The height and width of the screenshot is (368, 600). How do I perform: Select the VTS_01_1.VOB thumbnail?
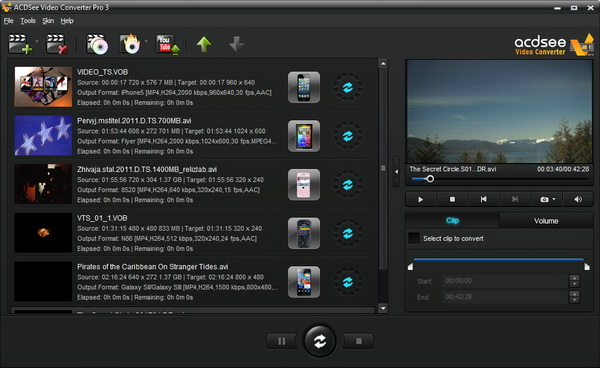(43, 233)
